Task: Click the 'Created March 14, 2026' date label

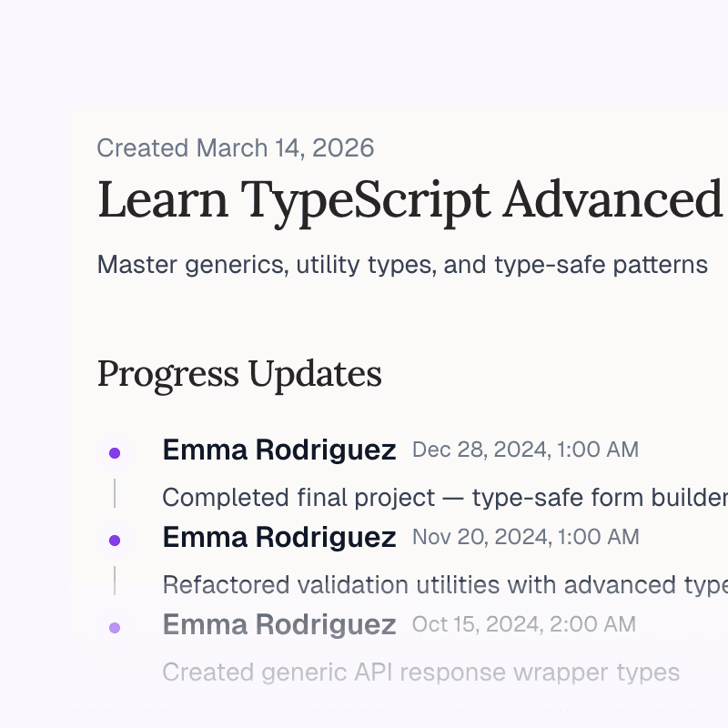Action: pos(235,148)
